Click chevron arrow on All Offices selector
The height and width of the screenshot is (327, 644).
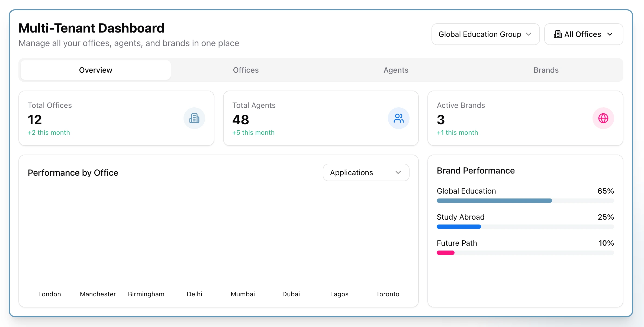point(610,34)
